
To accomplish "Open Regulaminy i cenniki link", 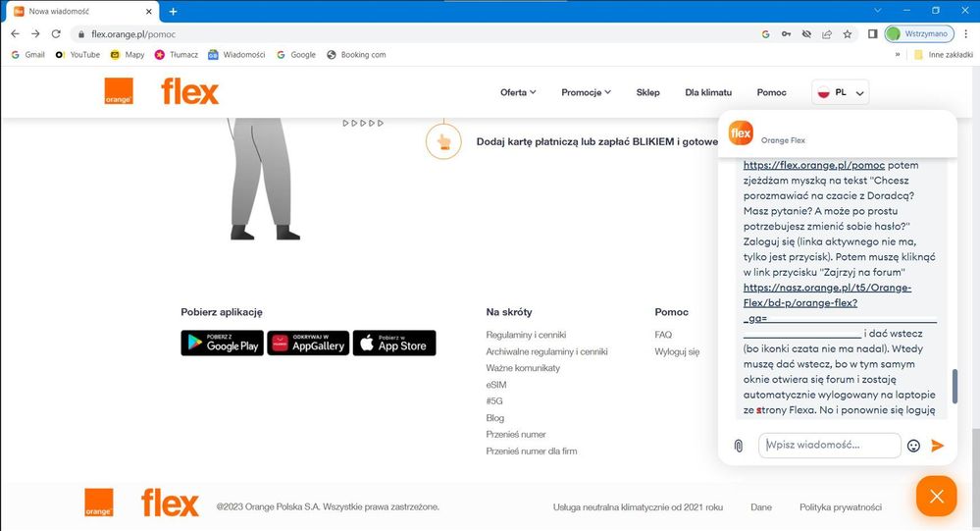I will (528, 335).
